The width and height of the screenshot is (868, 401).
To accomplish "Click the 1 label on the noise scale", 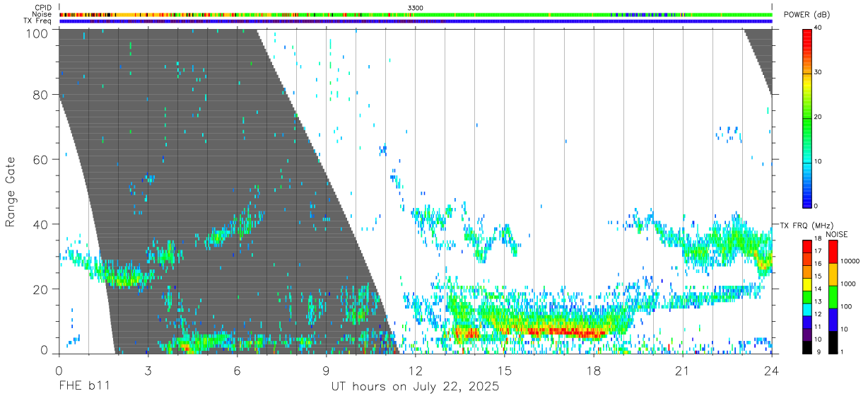I will tap(841, 351).
